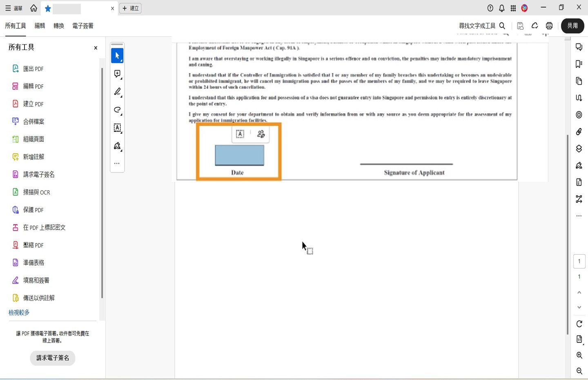Viewport: 588px width, 380px height.
Task: Open the page display options icon
Action: (579, 339)
